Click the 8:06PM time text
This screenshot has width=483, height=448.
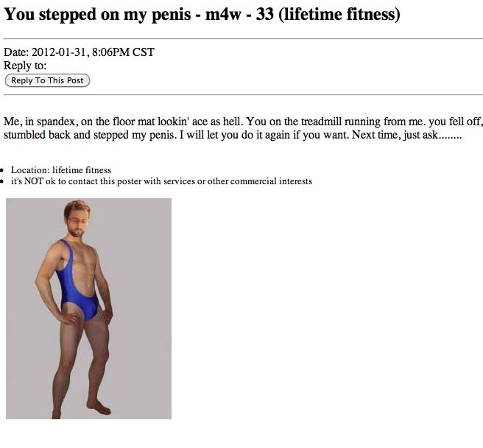tap(113, 52)
